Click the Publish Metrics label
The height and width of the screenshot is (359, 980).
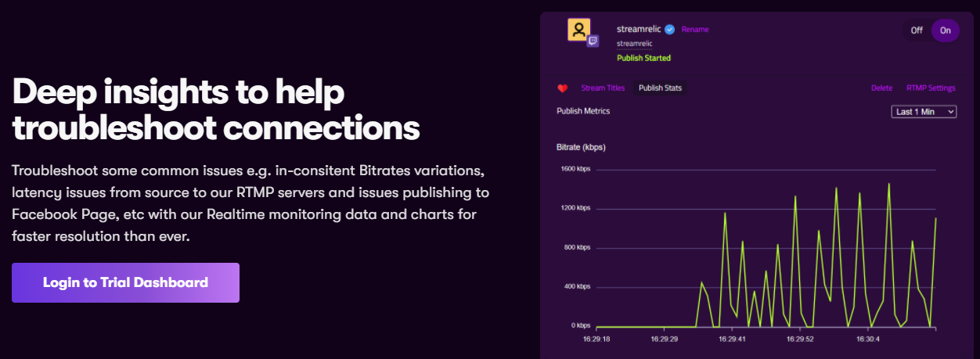583,111
